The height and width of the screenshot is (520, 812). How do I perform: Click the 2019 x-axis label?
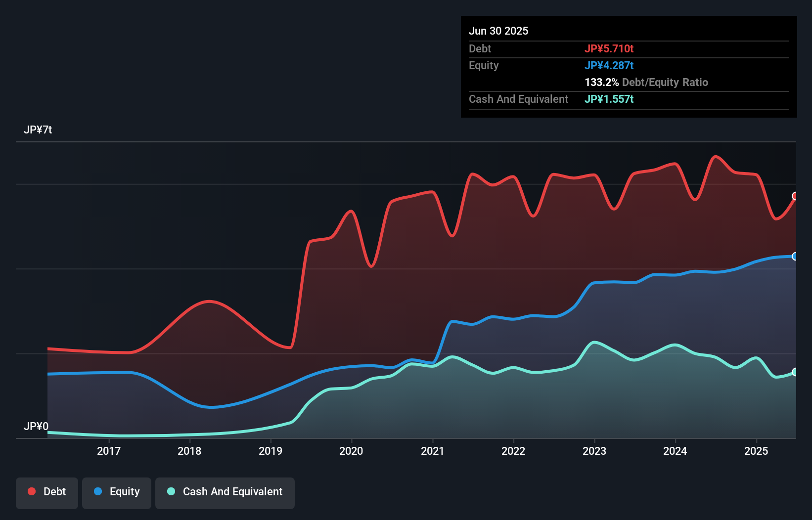pyautogui.click(x=271, y=451)
